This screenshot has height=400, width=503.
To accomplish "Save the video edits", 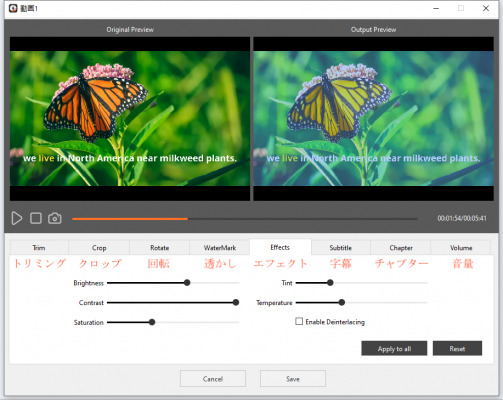I will (293, 379).
